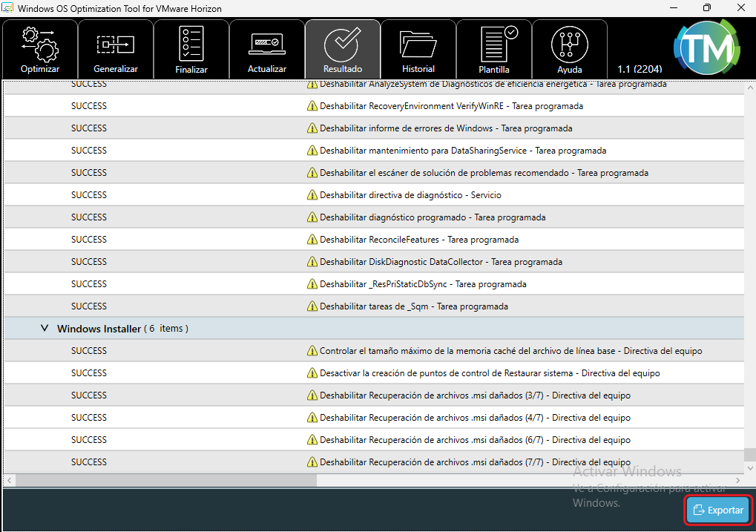Open the Optimizar gears icon
Viewport: 756px width, 532px height.
tap(40, 49)
